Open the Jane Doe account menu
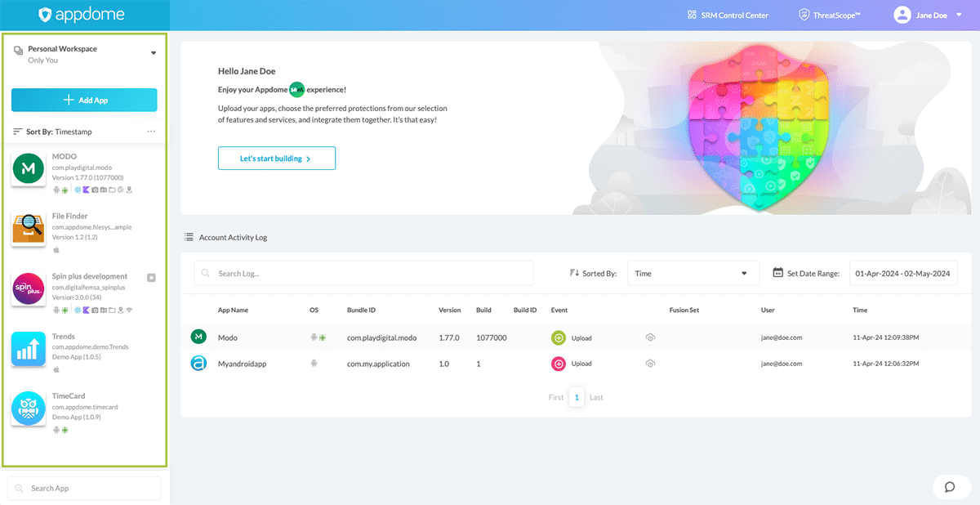Screen dimensions: 980x505 click(x=931, y=15)
